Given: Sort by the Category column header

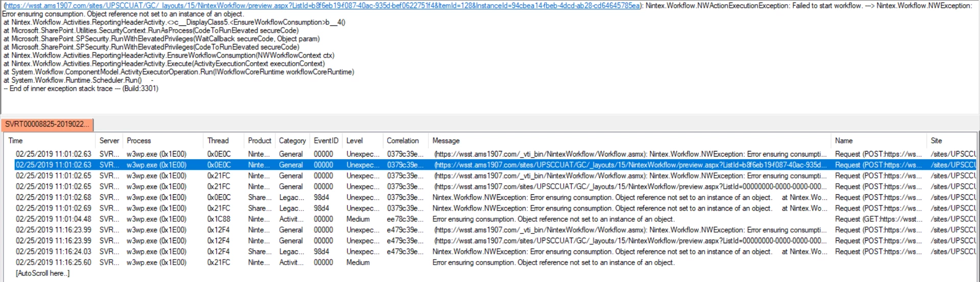Looking at the screenshot, I should coord(292,141).
